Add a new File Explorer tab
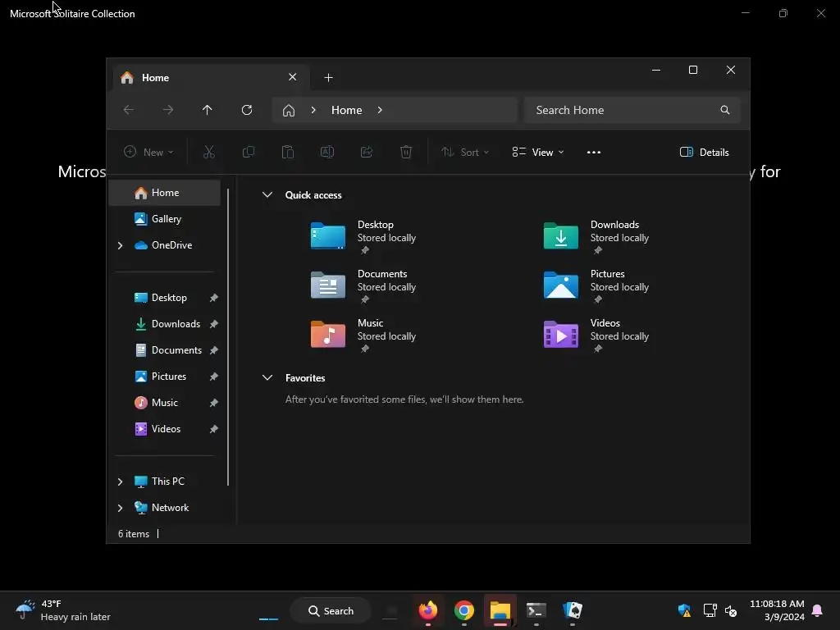Viewport: 840px width, 630px height. point(328,78)
